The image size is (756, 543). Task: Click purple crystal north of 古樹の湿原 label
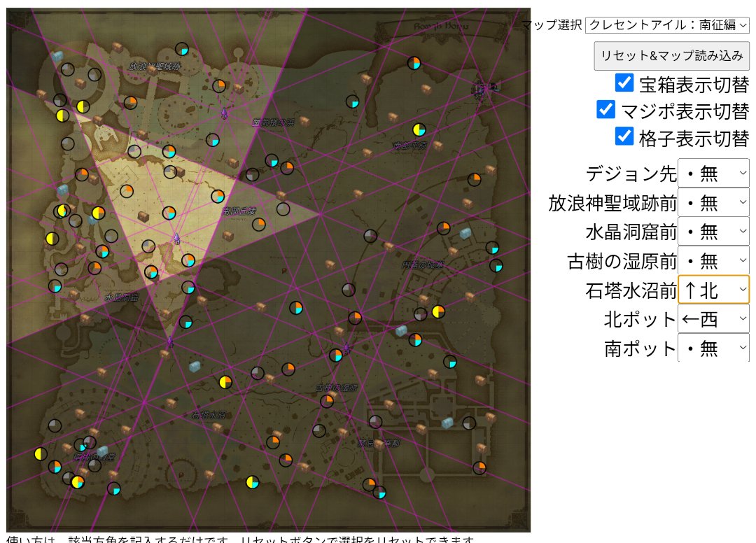coord(346,348)
